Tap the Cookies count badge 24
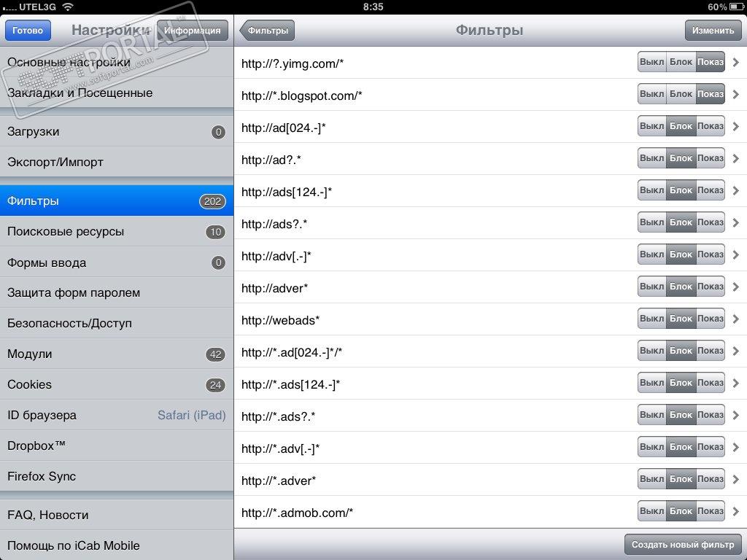Viewport: 747px width, 560px height. [x=215, y=385]
